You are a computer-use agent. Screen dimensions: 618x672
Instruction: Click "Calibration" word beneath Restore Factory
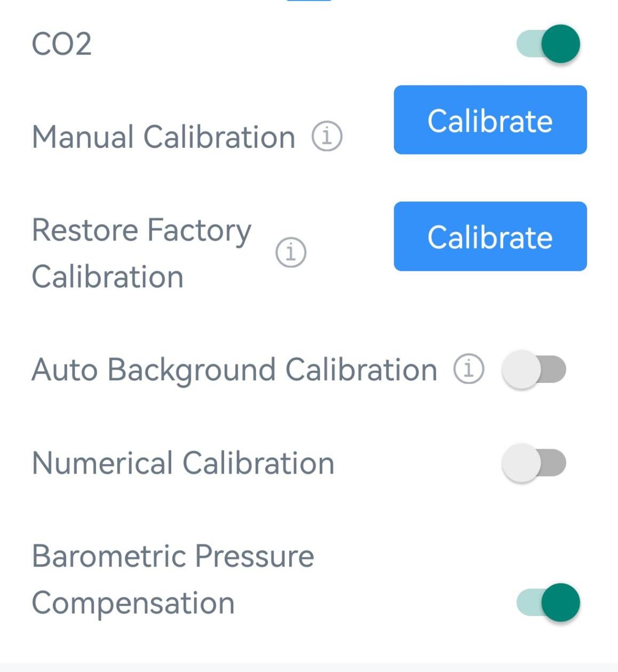click(107, 277)
